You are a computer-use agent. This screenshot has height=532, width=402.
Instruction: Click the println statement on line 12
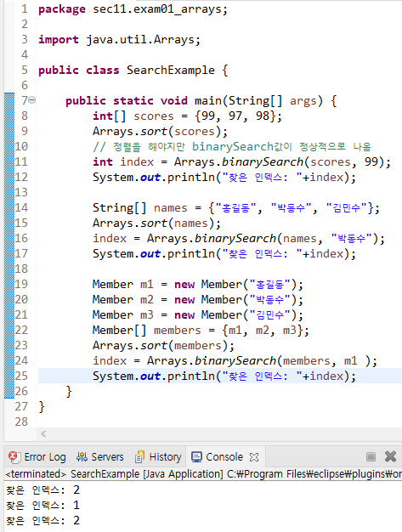224,177
